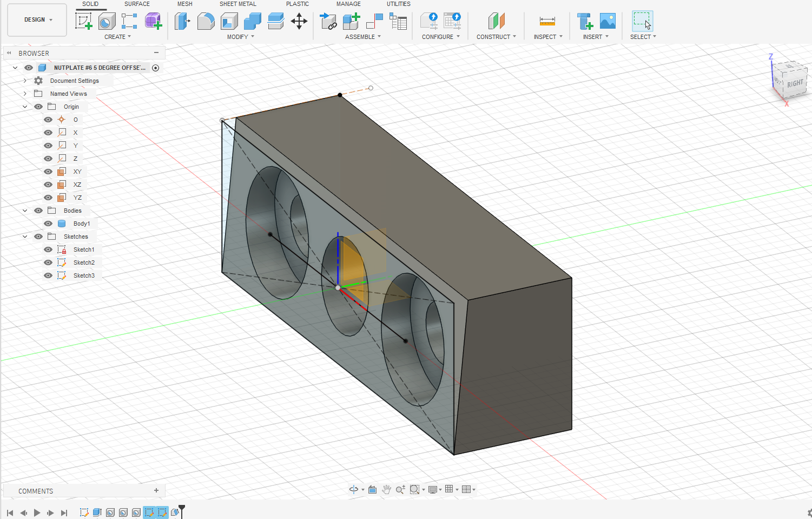Image resolution: width=812 pixels, height=519 pixels.
Task: Click the RIGHT face of the ViewCube
Action: [795, 83]
